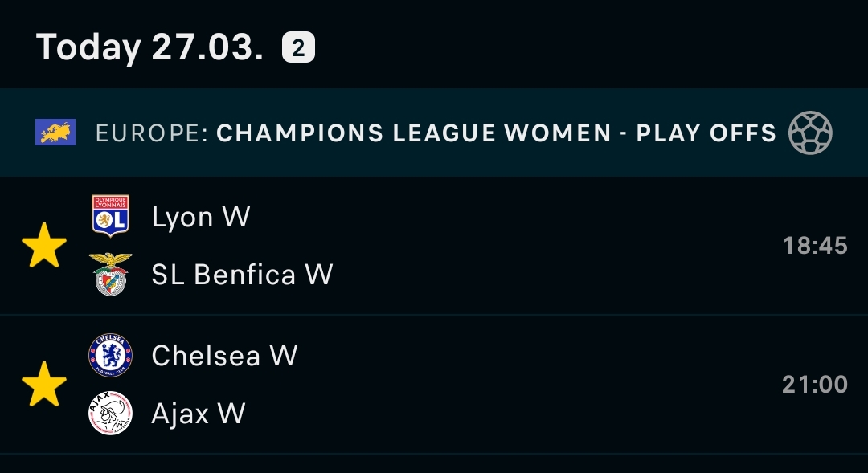This screenshot has height=473, width=868.
Task: Click the Olympique Lyonnais club crest
Action: [x=111, y=216]
